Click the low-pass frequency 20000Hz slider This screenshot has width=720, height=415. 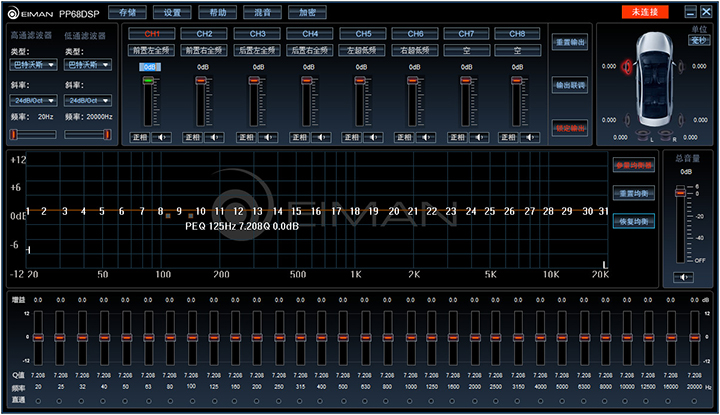point(88,135)
